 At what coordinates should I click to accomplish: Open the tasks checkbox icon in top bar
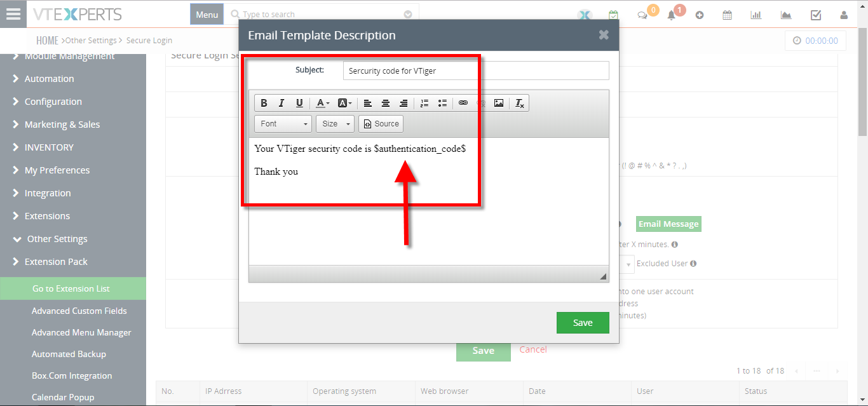pyautogui.click(x=816, y=15)
